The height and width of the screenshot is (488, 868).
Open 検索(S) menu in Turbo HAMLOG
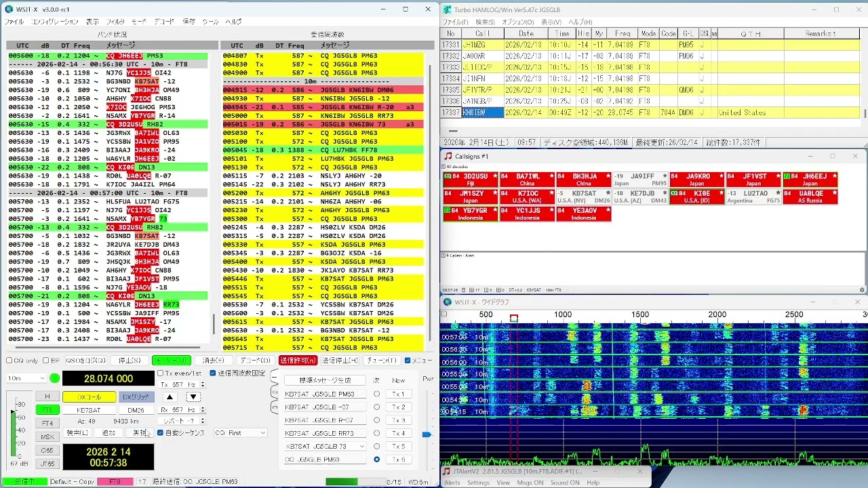pos(485,22)
